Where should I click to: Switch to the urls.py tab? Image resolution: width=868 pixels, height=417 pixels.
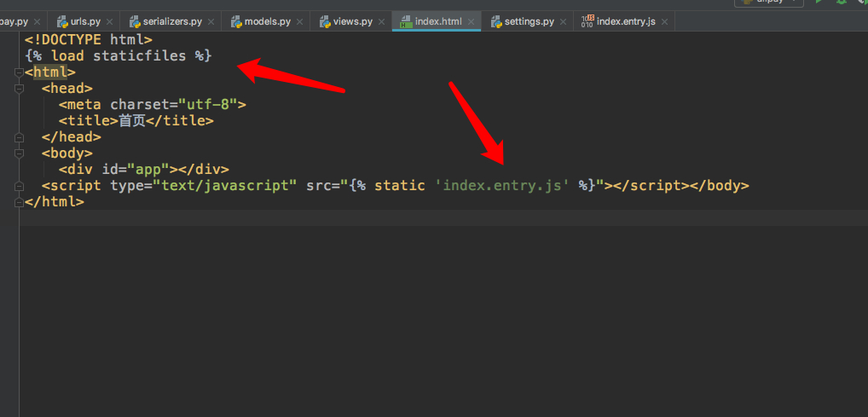[85, 22]
